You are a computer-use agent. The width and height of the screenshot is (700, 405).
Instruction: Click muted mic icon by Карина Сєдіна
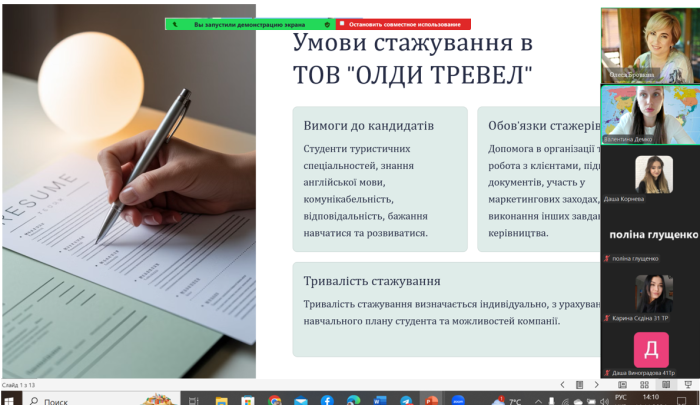(x=607, y=318)
